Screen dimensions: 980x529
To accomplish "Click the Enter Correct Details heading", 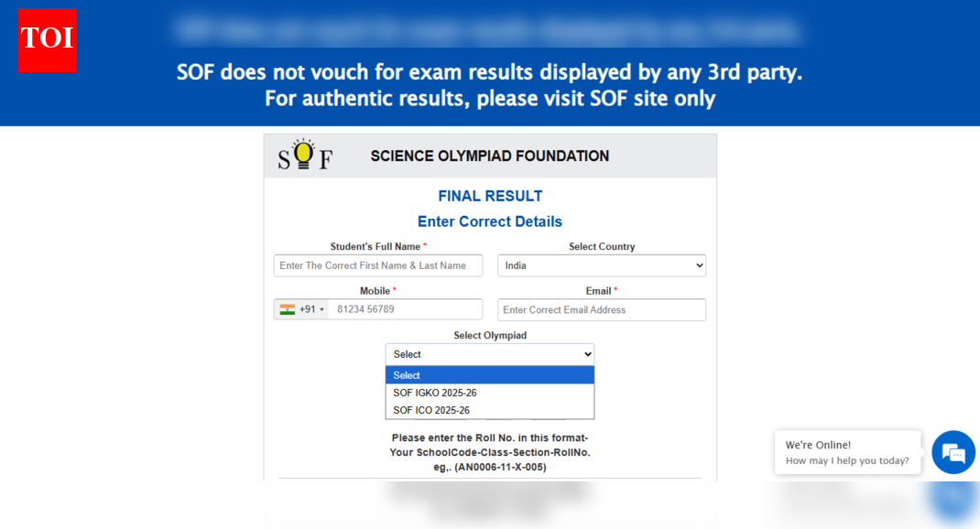I will coord(489,221).
